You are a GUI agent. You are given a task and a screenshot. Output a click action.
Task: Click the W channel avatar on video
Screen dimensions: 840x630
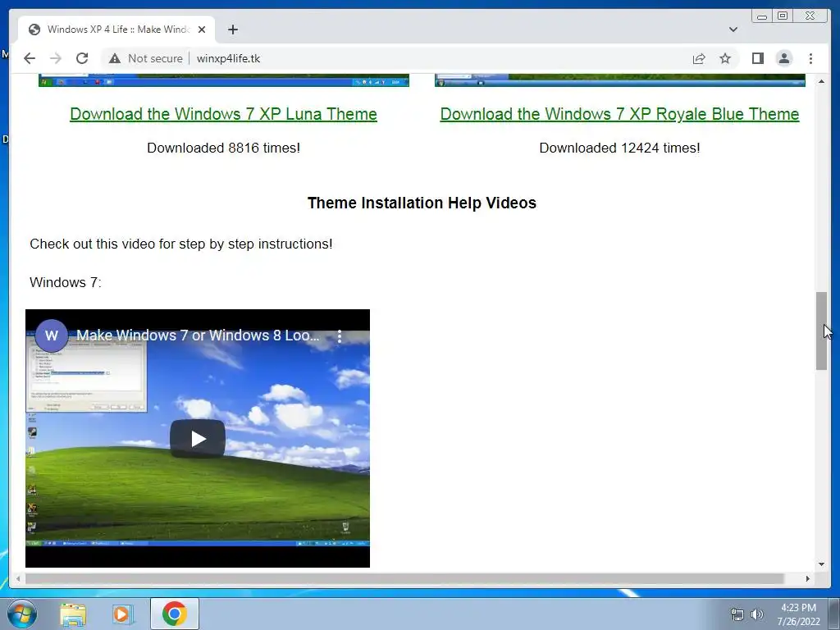[x=52, y=336]
